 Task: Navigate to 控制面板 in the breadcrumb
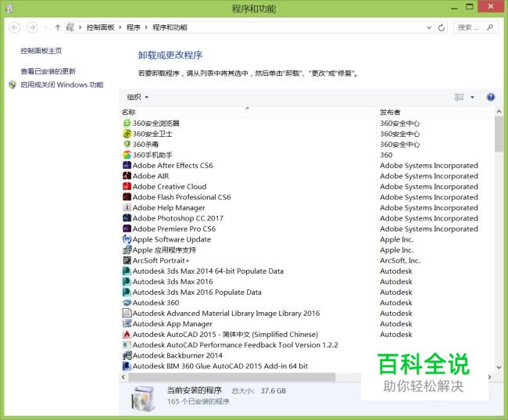(x=101, y=27)
